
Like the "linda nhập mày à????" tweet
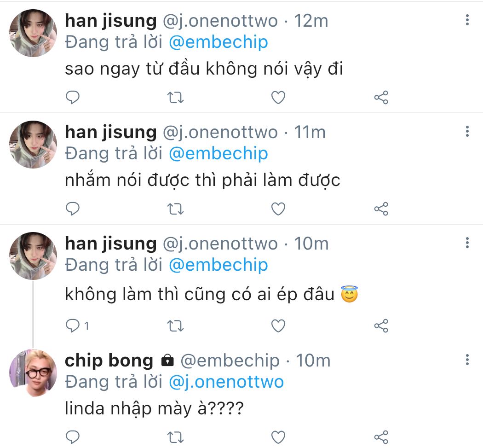(x=278, y=436)
